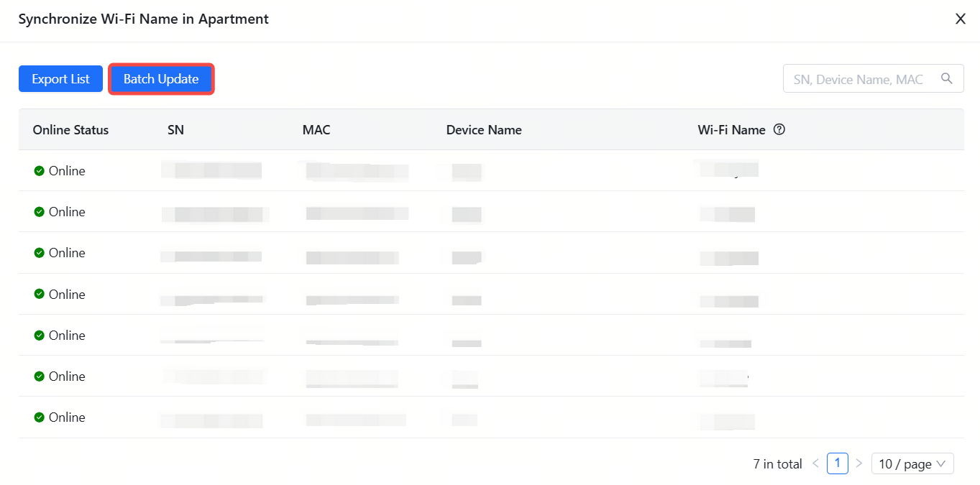
Task: Expand the 10 / page dropdown
Action: pos(912,463)
